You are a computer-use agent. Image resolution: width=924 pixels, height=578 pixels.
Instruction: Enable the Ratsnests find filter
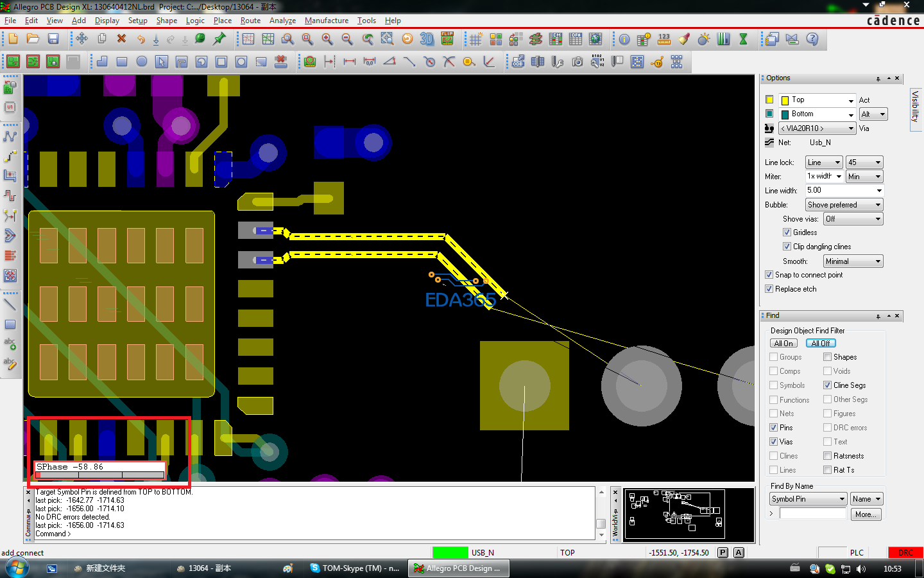click(828, 456)
